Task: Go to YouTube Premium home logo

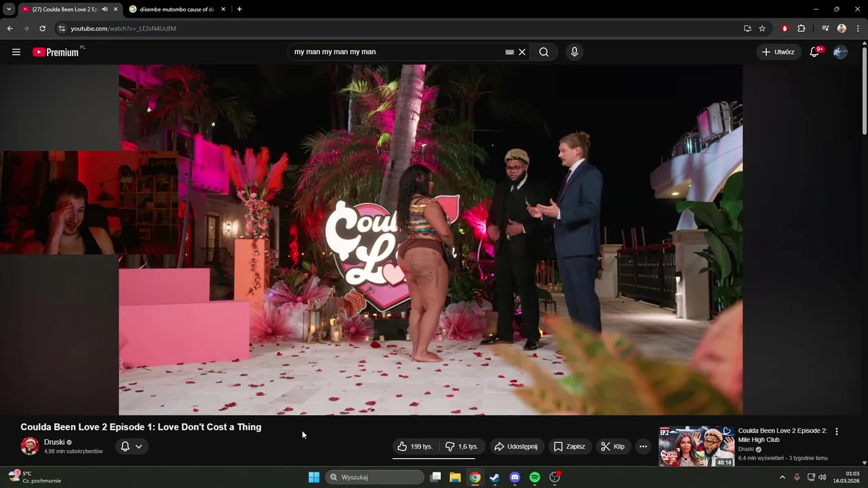Action: [56, 52]
